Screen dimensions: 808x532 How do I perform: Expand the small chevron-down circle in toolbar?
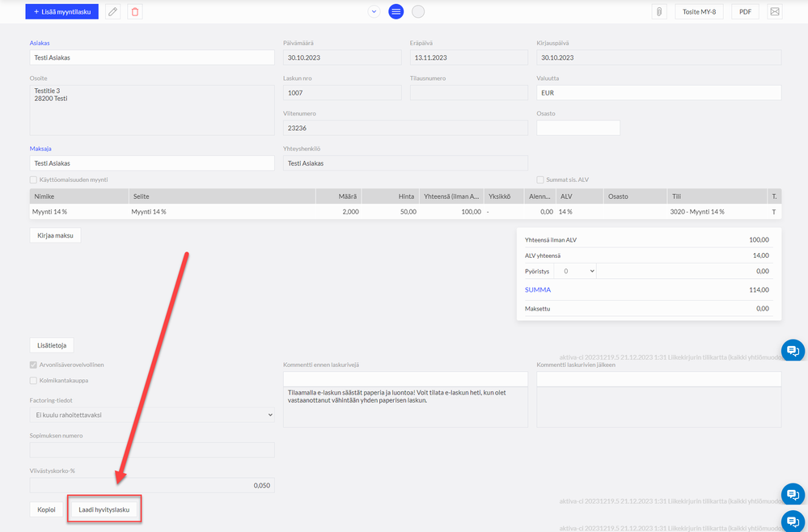pos(374,11)
